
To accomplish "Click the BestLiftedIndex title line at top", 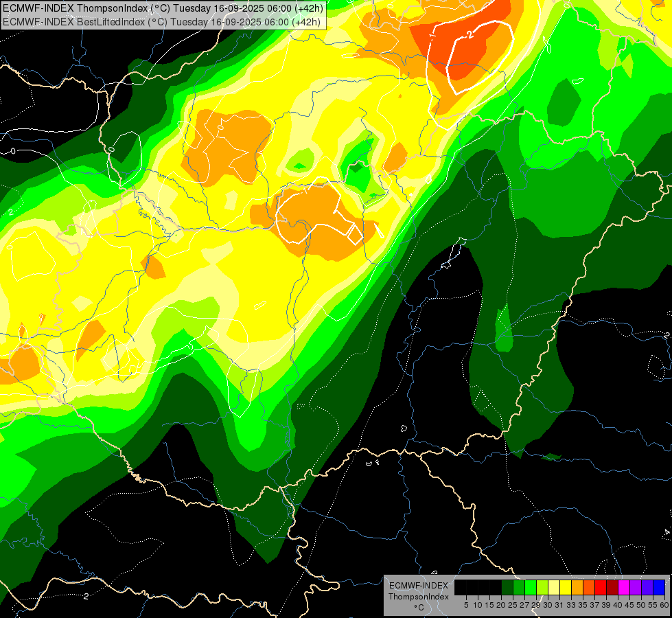I will [x=161, y=21].
